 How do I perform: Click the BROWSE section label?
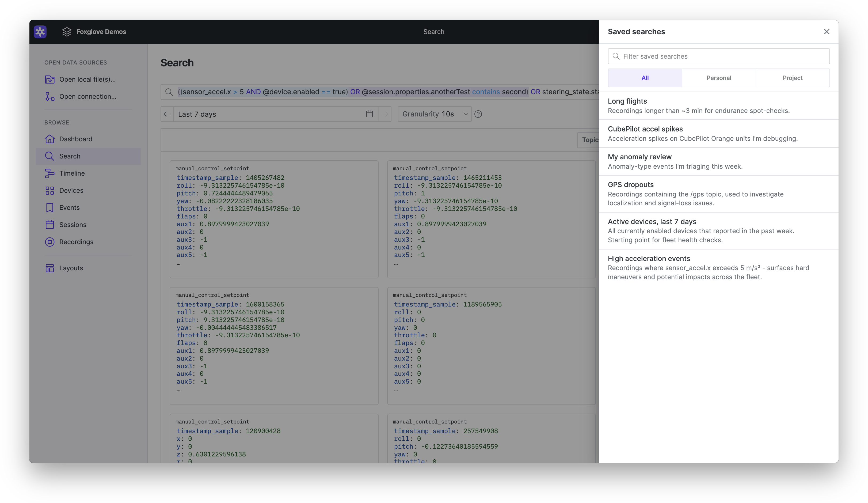coord(57,123)
